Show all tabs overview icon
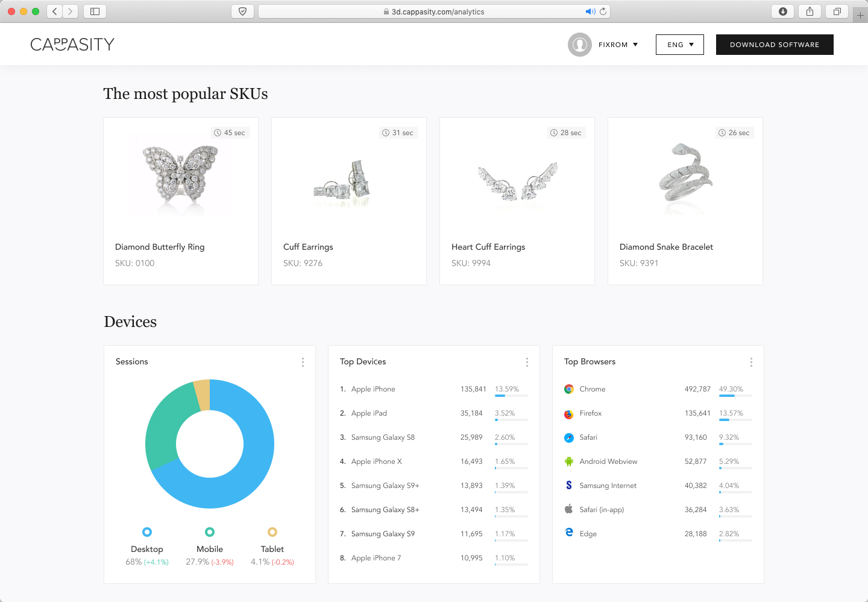 837,11
